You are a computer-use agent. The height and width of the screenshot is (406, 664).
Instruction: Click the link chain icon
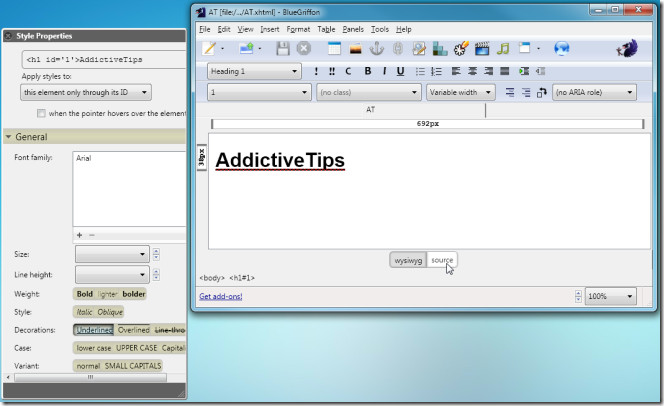pos(397,49)
